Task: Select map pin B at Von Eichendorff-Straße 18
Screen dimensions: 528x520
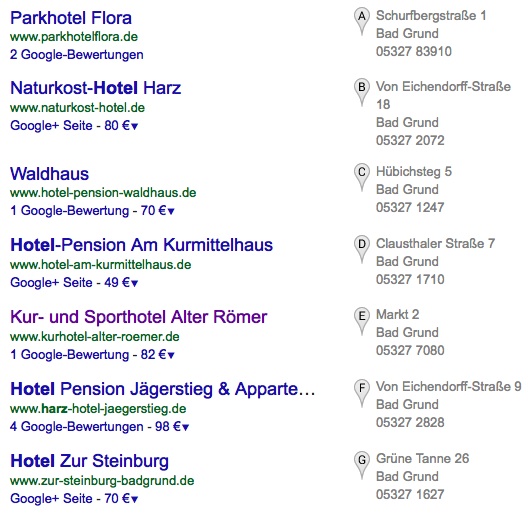Action: pos(362,91)
